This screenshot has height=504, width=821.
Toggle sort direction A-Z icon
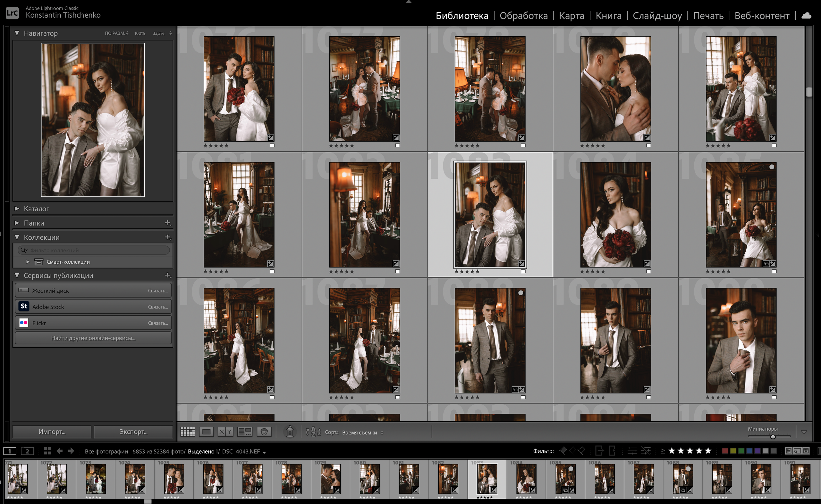(313, 432)
